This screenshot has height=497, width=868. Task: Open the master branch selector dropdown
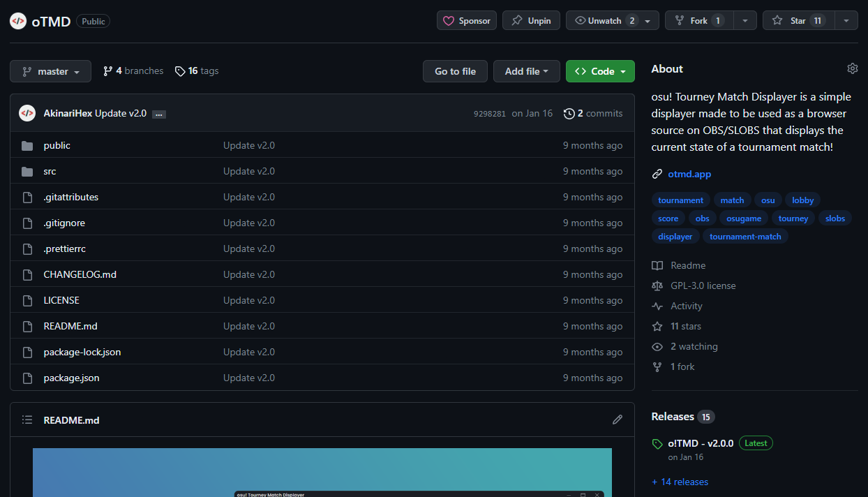50,71
